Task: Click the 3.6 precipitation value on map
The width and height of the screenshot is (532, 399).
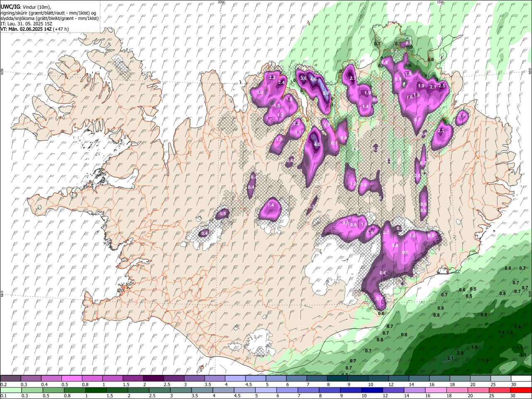Action: tap(303, 78)
